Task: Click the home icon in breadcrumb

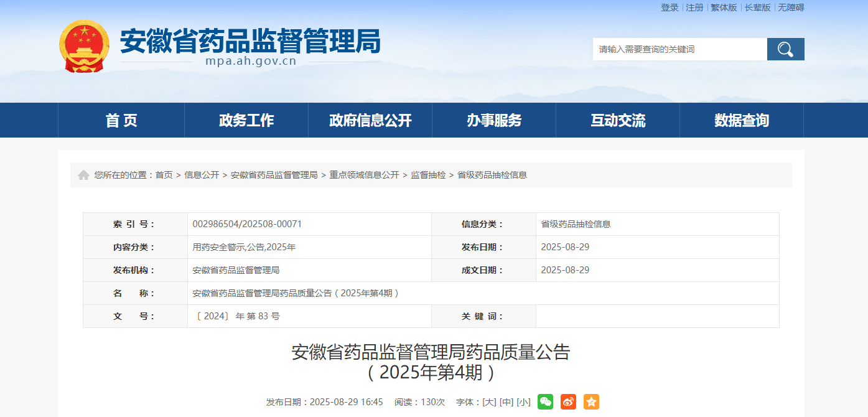Action: pos(83,175)
